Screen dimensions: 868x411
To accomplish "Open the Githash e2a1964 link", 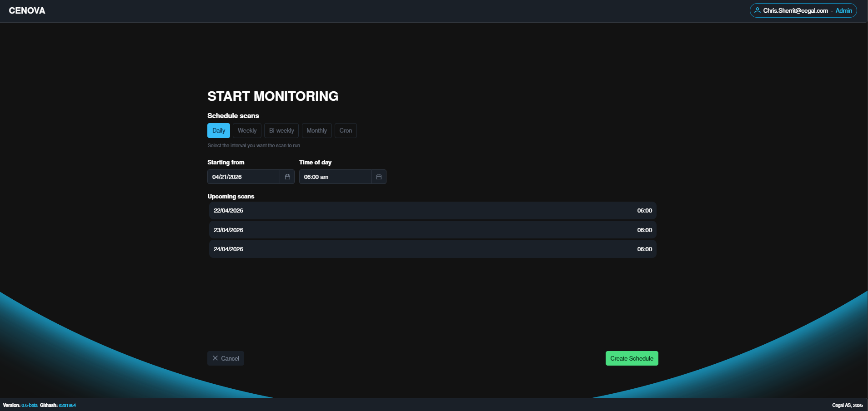I will pos(67,405).
